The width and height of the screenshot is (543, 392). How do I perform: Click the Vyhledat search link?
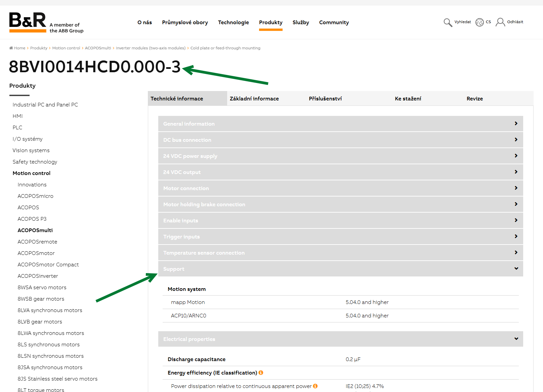coord(463,22)
